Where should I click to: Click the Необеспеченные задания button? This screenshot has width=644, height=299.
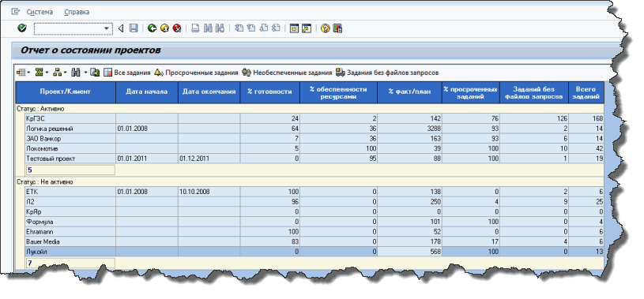tap(287, 73)
